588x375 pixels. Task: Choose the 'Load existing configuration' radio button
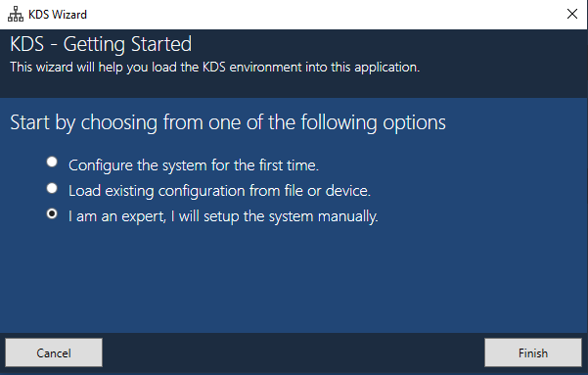52,188
